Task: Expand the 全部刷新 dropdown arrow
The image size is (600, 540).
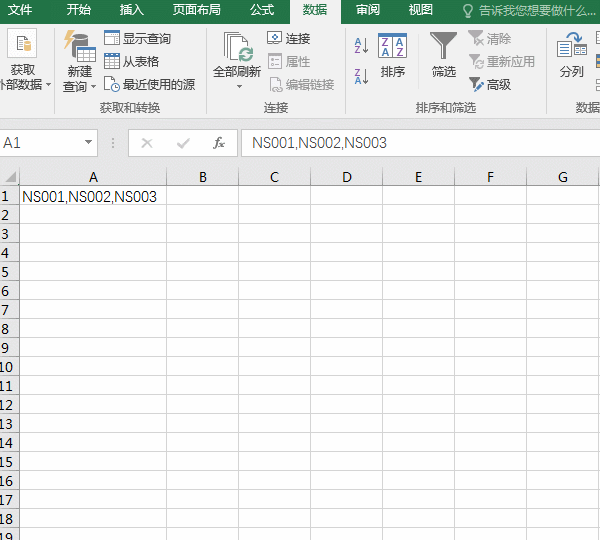Action: (238, 87)
